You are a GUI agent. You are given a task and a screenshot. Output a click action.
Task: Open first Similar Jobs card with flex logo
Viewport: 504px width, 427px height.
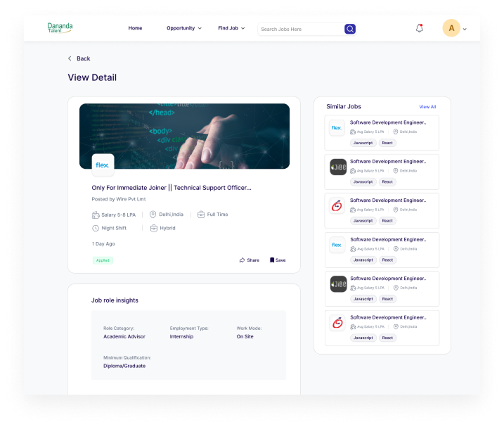click(x=382, y=133)
